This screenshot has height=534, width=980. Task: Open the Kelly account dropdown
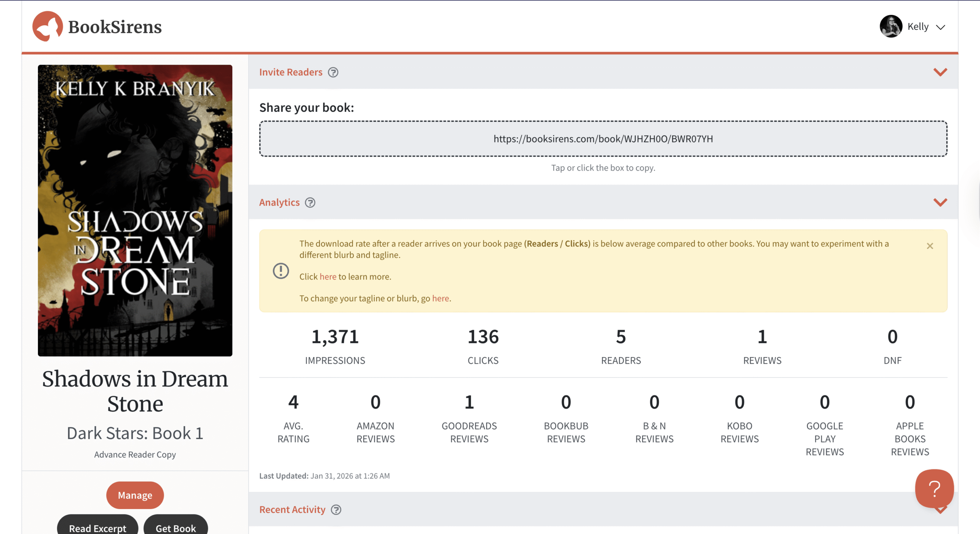(x=940, y=27)
